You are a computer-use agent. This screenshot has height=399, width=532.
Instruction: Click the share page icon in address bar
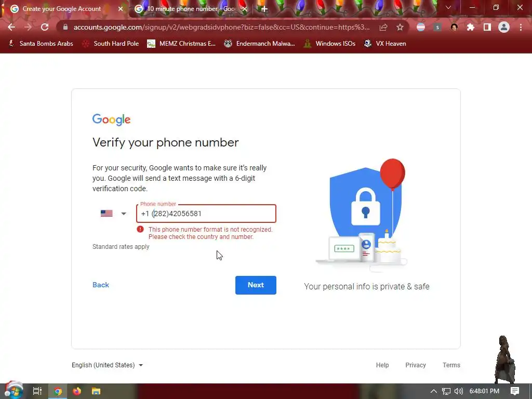coord(383,27)
